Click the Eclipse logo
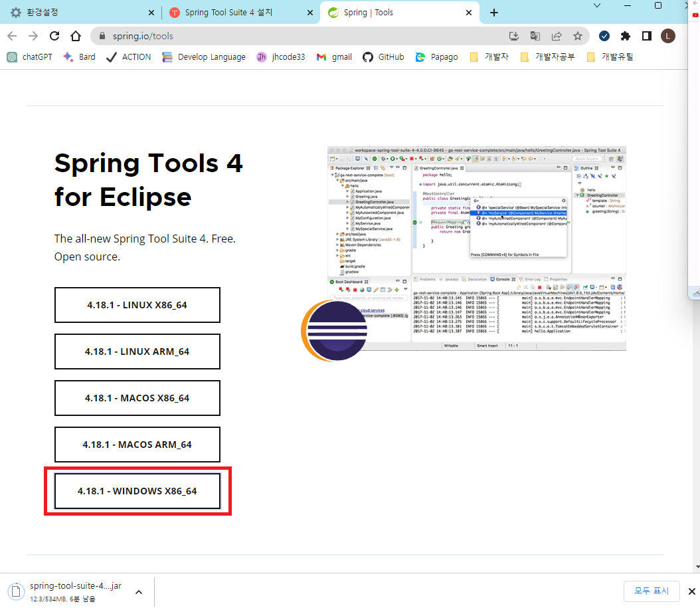This screenshot has height=608, width=700. click(334, 331)
